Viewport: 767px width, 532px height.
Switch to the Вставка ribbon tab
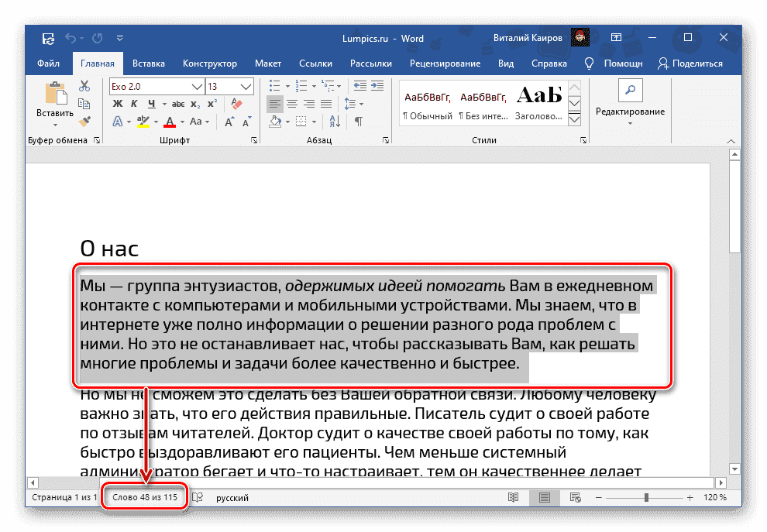point(148,63)
